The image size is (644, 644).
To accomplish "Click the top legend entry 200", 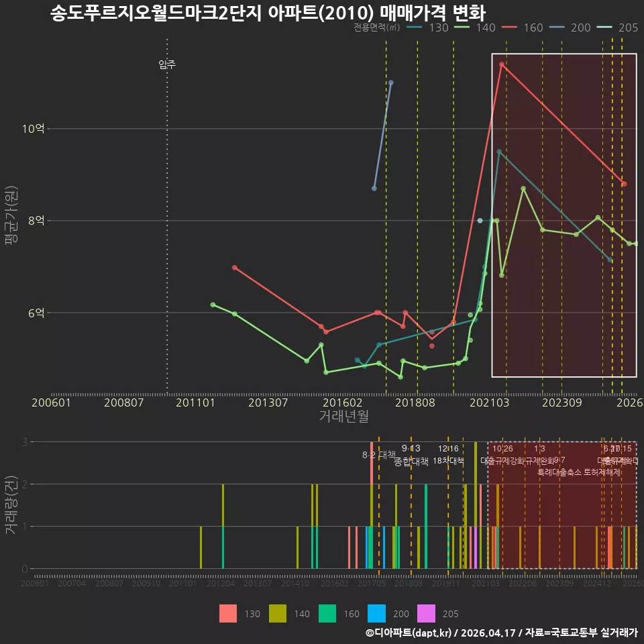I will pos(570,28).
